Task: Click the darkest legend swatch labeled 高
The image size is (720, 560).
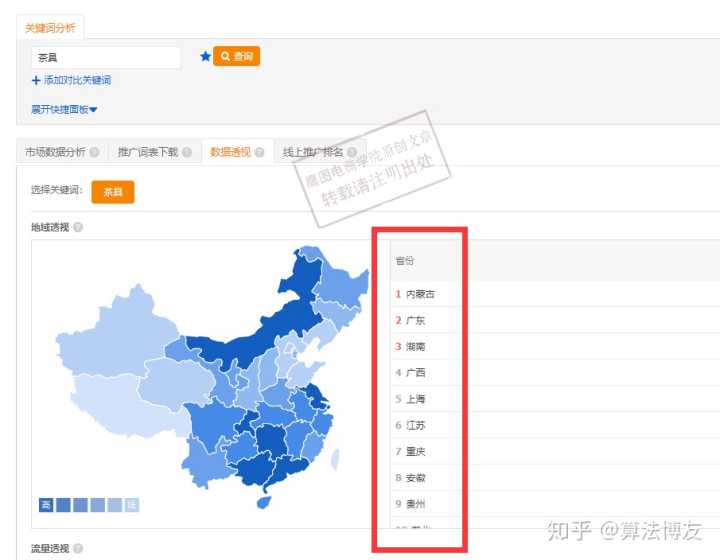Action: pyautogui.click(x=46, y=505)
